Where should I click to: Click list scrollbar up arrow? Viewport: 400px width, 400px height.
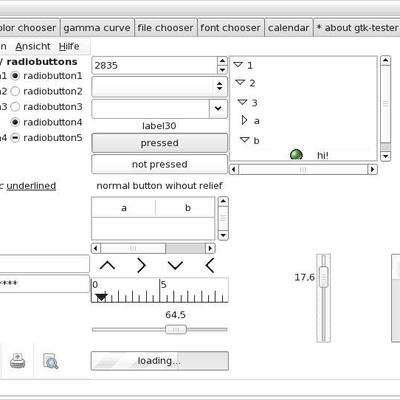[223, 201]
